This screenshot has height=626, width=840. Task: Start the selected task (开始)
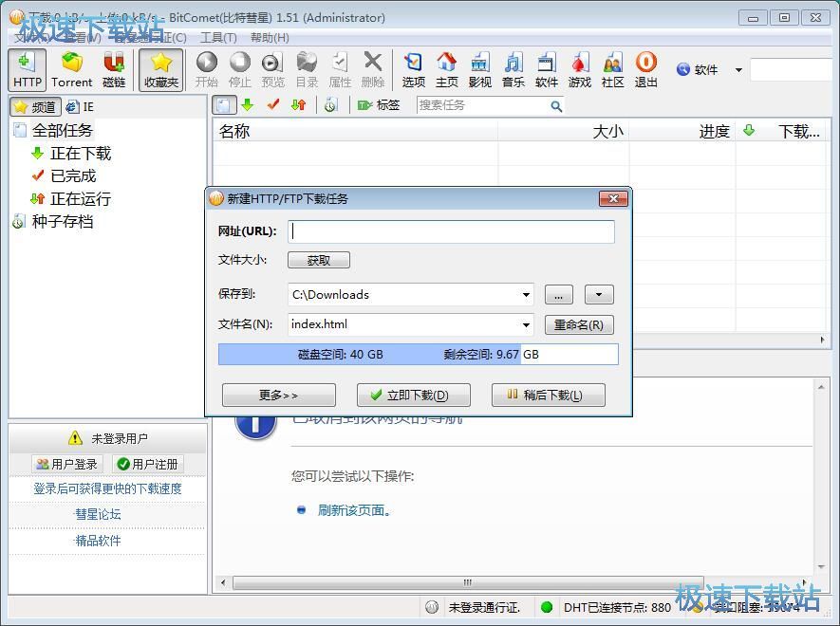pyautogui.click(x=206, y=69)
